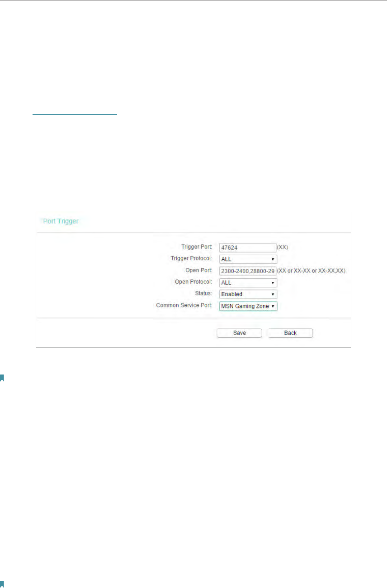Click the '(XX or XX-XX or XX-XX,XX)' hint
387x588 pixels.
click(x=312, y=271)
